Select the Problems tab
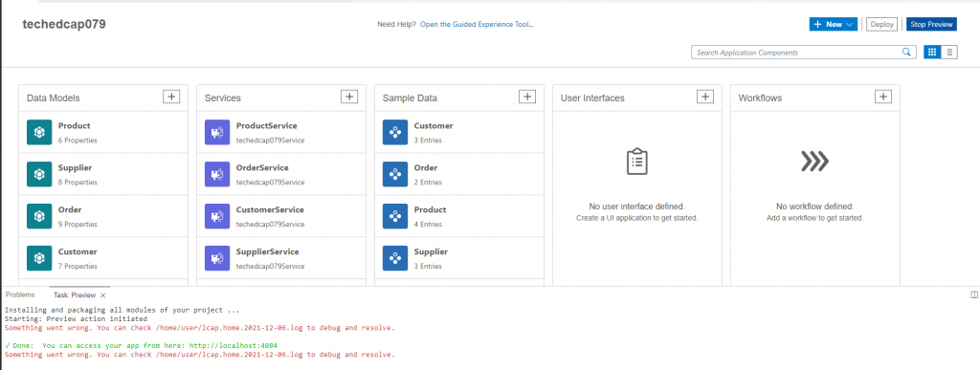Screen dimensions: 980x370 (x=20, y=294)
